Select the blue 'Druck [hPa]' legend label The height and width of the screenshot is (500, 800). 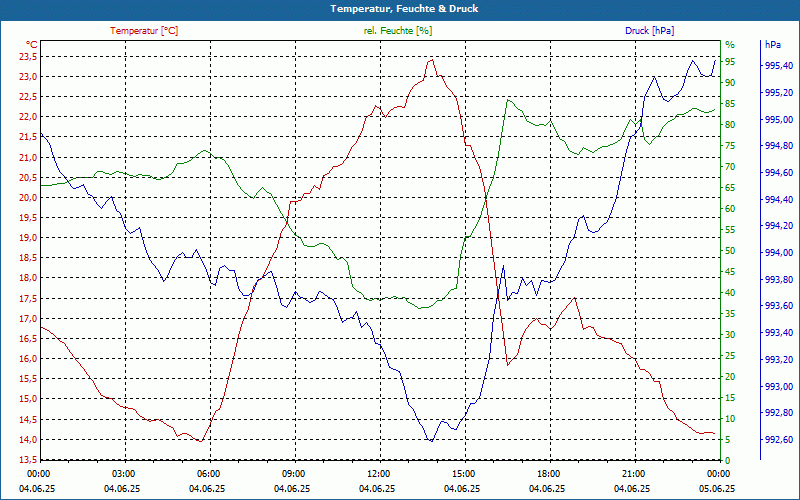(x=649, y=31)
